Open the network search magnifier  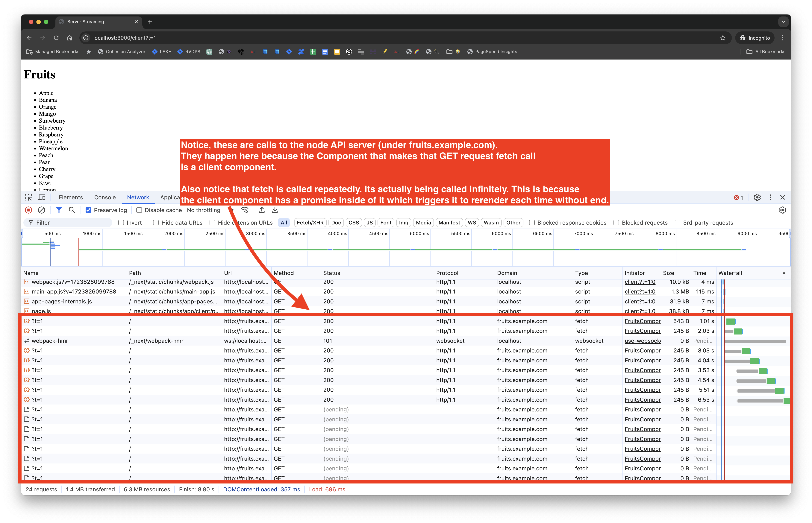pyautogui.click(x=72, y=210)
